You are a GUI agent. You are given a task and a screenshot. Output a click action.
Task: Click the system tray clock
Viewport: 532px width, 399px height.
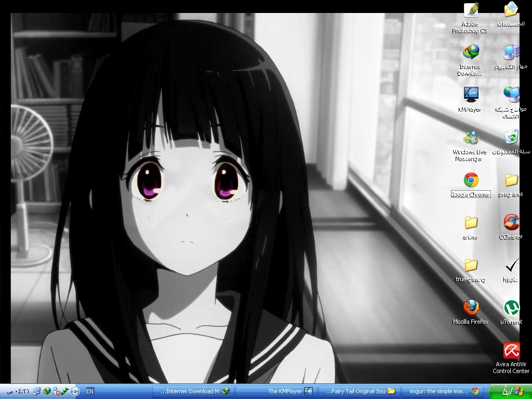[18, 391]
